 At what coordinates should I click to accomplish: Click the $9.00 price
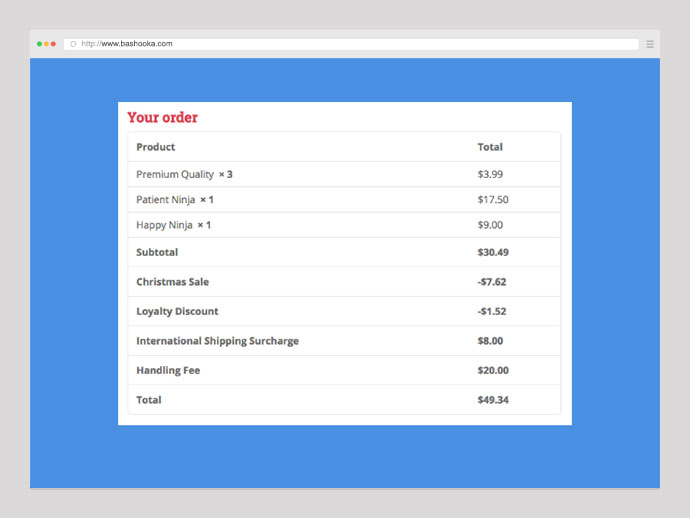tap(490, 225)
